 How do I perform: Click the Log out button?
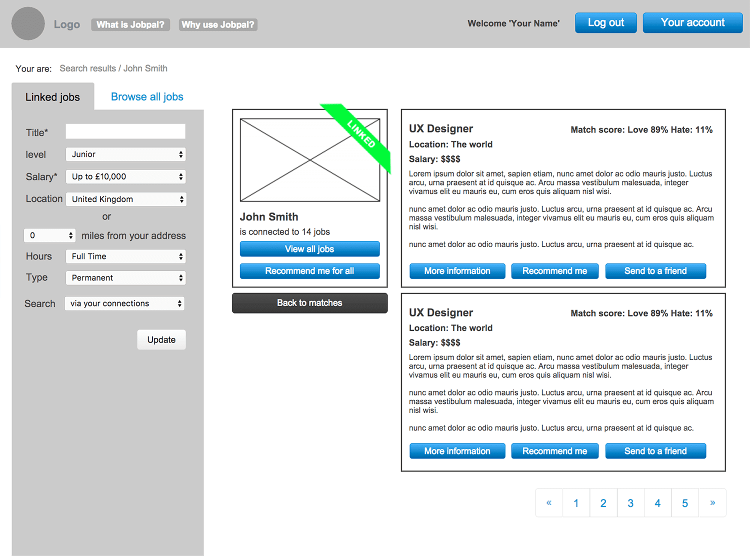pyautogui.click(x=605, y=22)
